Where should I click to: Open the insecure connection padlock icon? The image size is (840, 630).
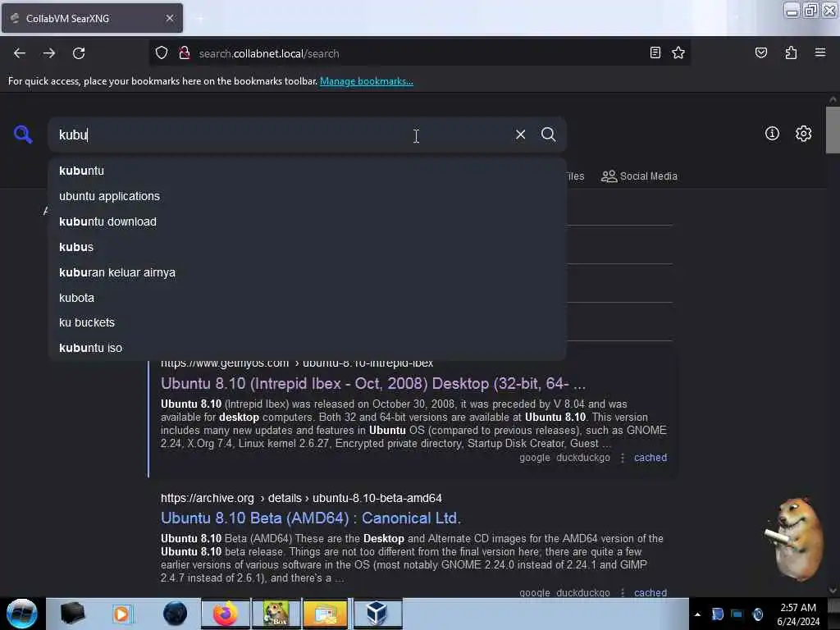pos(185,53)
